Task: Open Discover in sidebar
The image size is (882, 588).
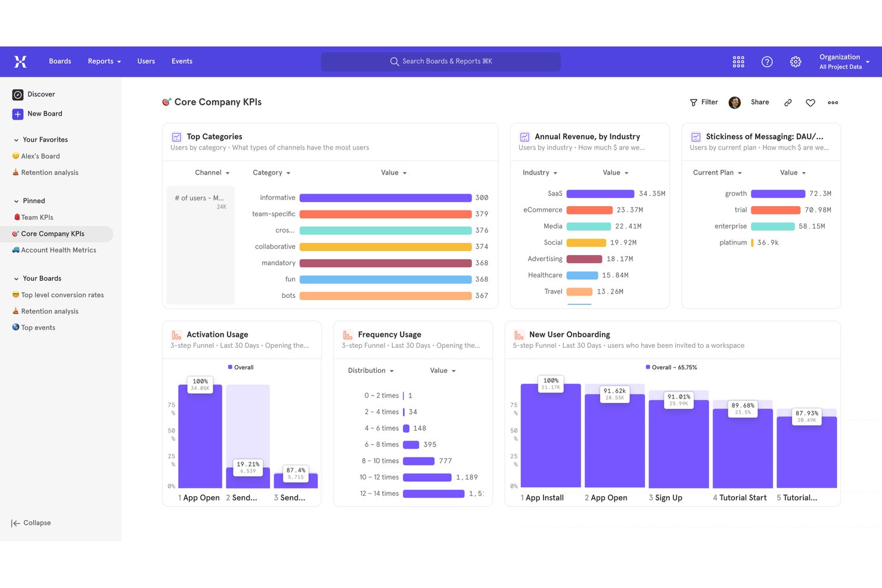Action: click(41, 95)
